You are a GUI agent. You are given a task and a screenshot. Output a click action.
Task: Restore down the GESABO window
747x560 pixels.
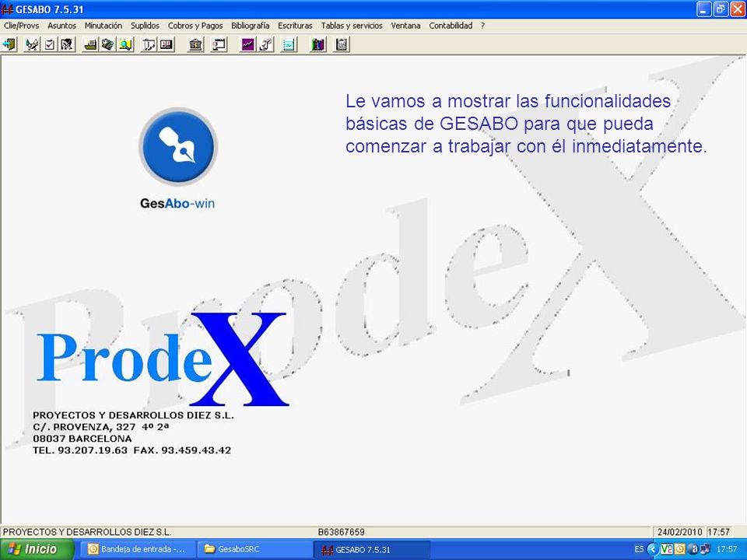[x=721, y=9]
